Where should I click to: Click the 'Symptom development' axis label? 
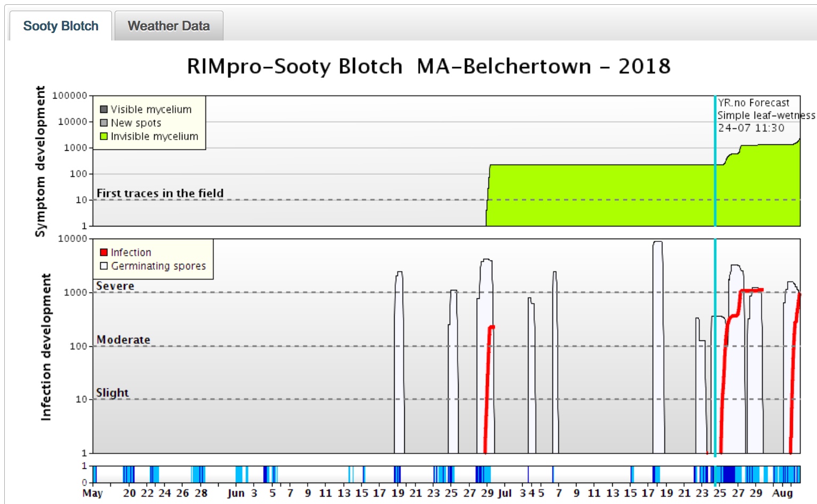click(x=41, y=161)
